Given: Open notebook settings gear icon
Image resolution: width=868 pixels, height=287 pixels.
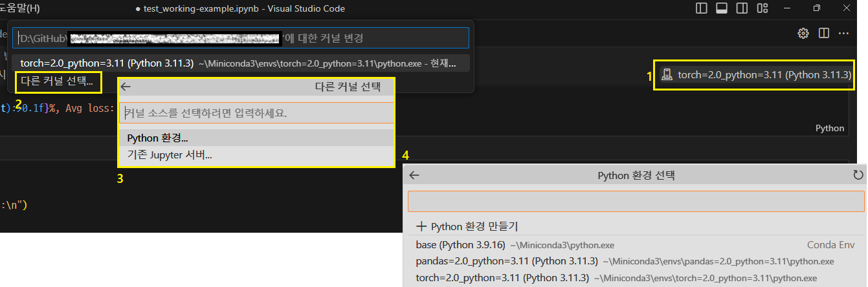Looking at the screenshot, I should pyautogui.click(x=803, y=33).
